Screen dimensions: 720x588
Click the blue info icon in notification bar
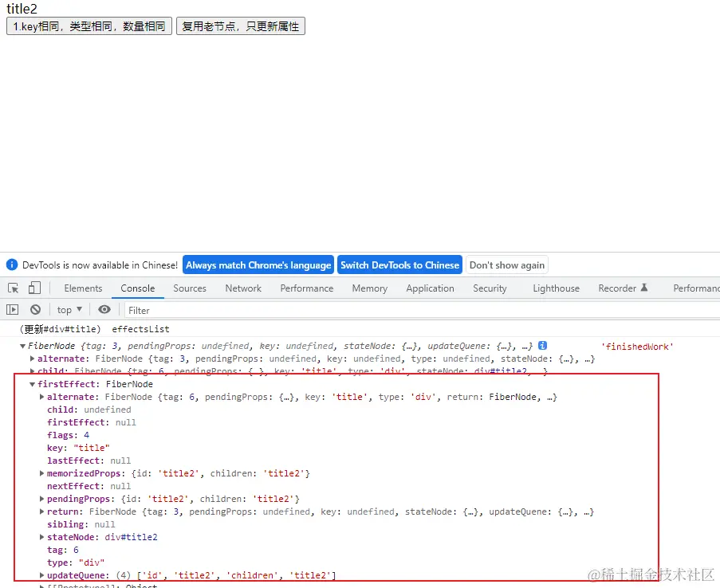(11, 265)
